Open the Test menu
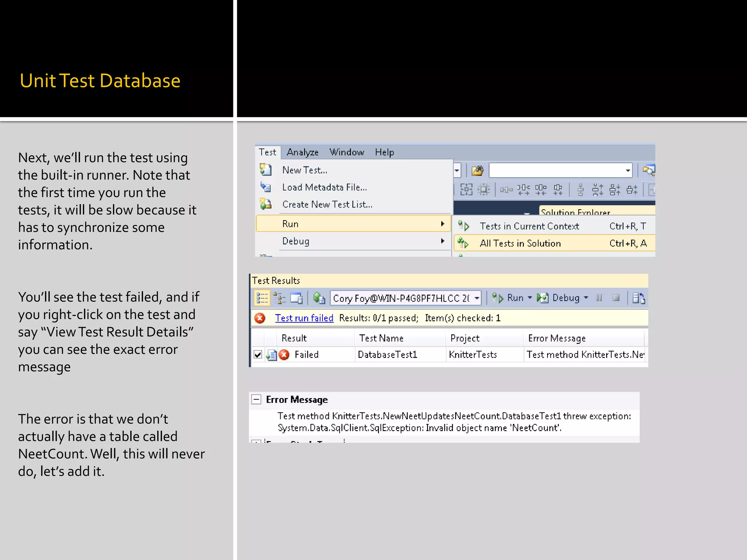747x560 pixels. tap(267, 152)
